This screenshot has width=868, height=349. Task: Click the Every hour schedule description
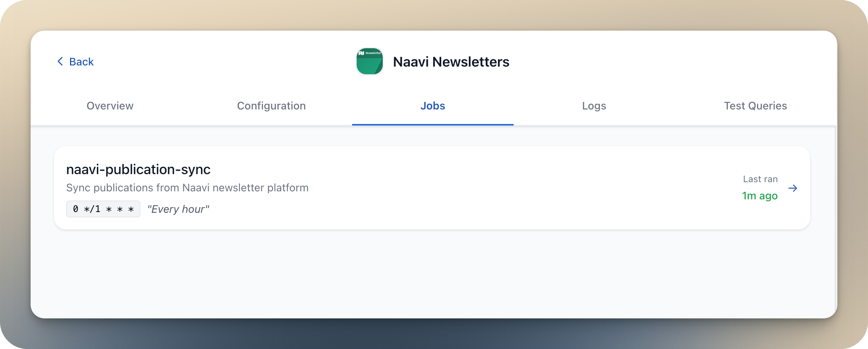click(178, 209)
